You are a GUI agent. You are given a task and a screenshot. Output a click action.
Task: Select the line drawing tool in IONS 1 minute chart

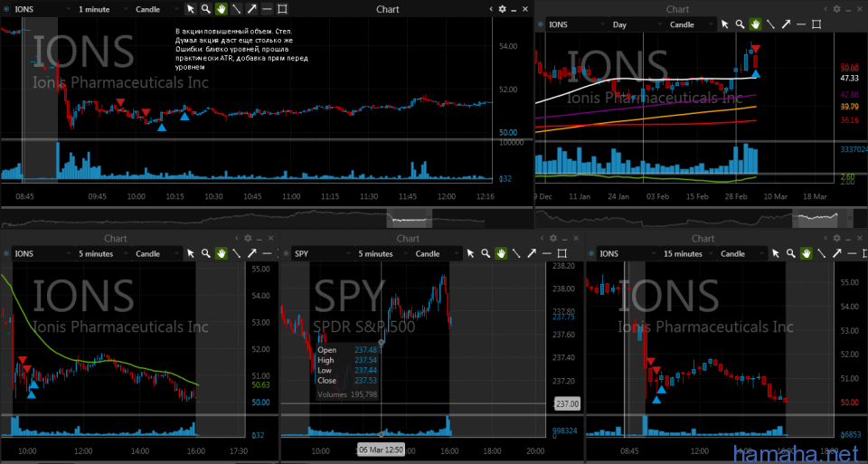pyautogui.click(x=236, y=9)
